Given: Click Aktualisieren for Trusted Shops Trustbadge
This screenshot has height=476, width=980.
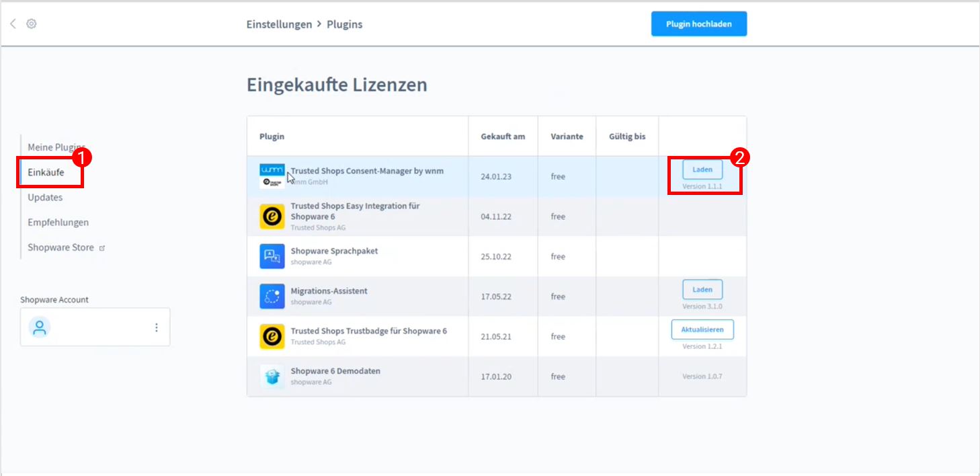Looking at the screenshot, I should coord(702,329).
